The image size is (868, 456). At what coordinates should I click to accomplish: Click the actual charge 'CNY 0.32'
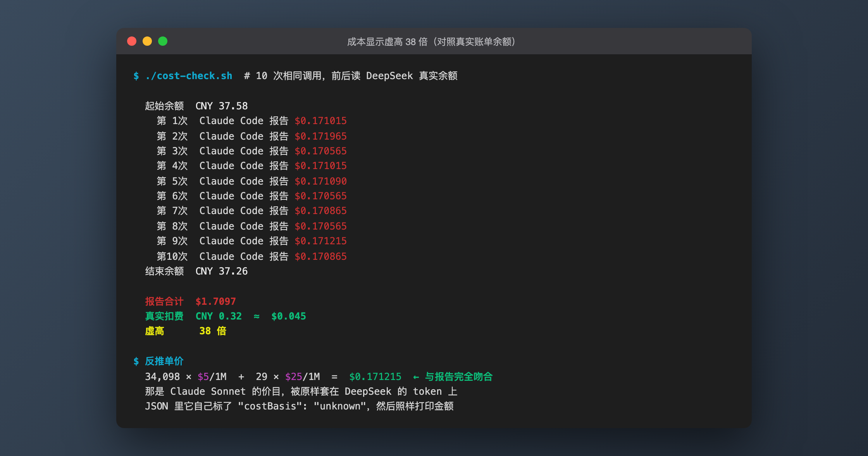point(219,316)
